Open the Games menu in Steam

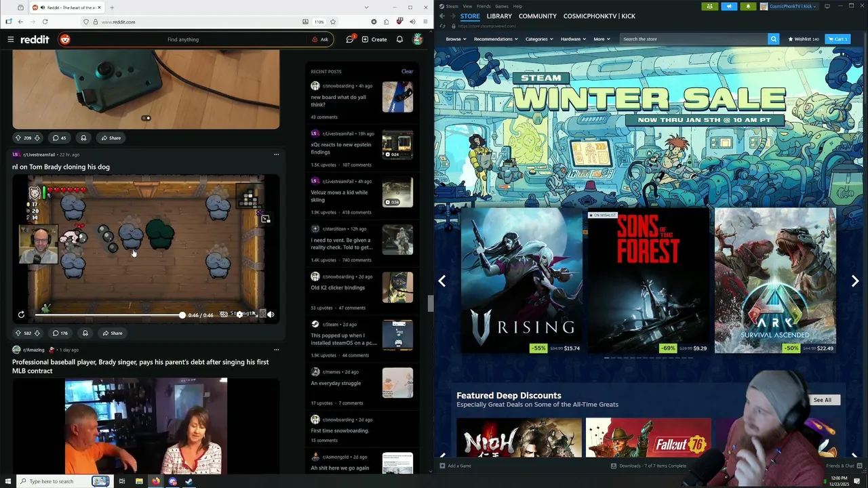pyautogui.click(x=502, y=6)
